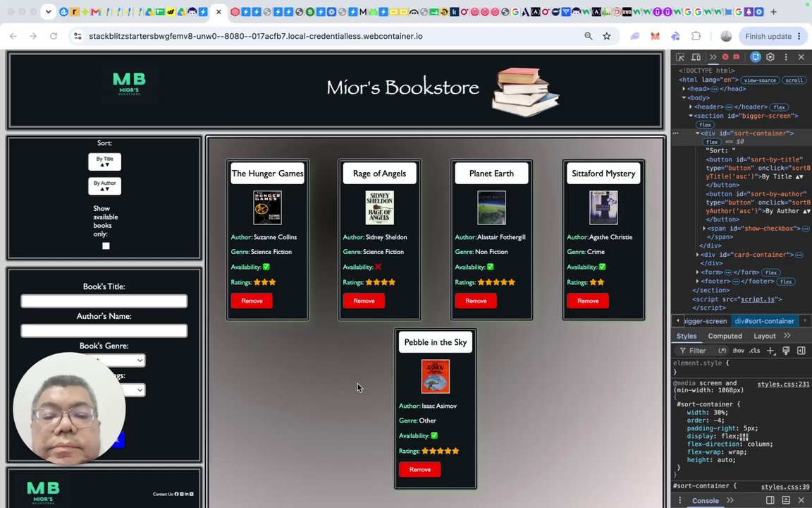The image size is (812, 508).
Task: Reload the page
Action: coord(54,36)
